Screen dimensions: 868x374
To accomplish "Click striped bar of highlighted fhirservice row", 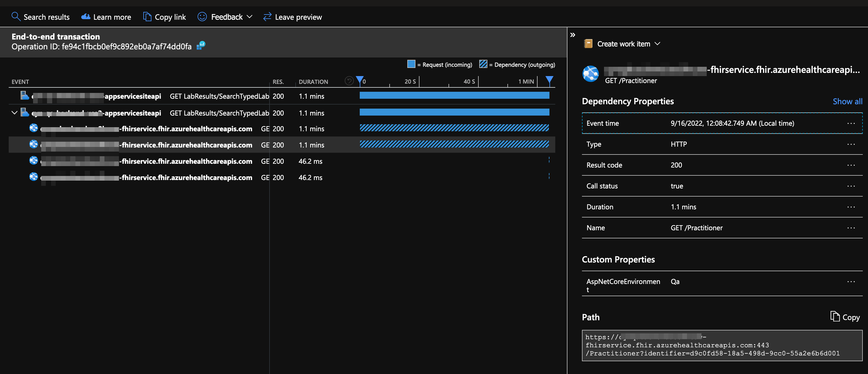I will [454, 144].
